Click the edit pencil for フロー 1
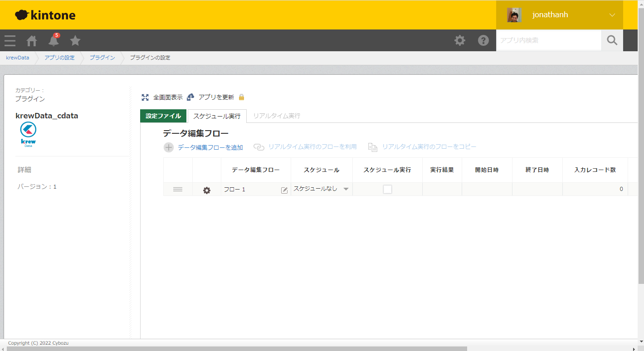 coord(284,190)
